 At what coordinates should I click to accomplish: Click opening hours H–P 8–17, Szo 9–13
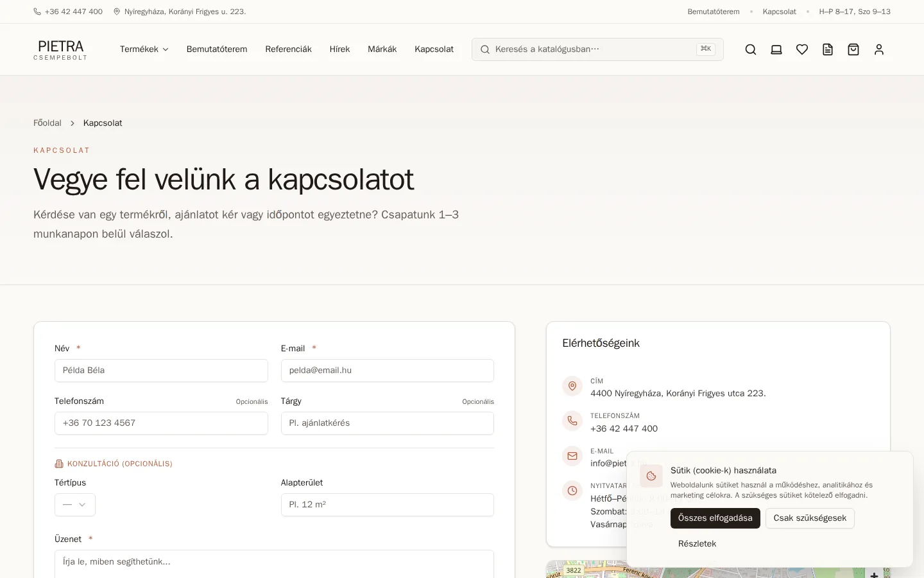pyautogui.click(x=855, y=12)
